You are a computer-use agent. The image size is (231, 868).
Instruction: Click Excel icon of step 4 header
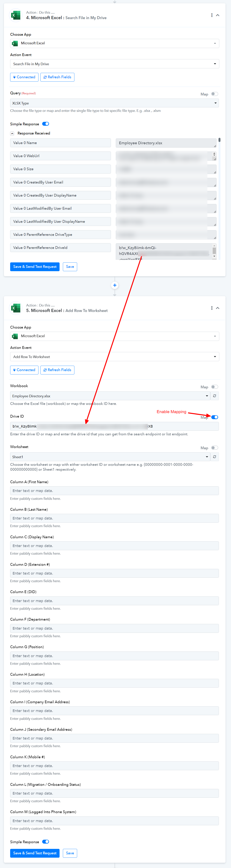click(x=15, y=15)
